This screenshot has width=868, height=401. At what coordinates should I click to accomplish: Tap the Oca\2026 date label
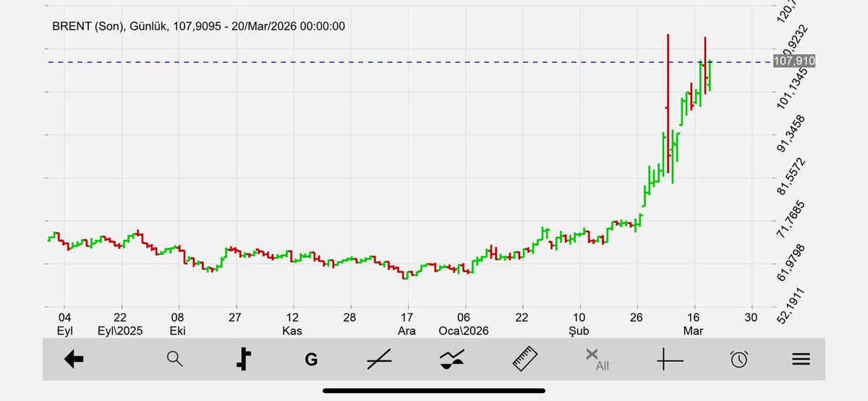(464, 331)
